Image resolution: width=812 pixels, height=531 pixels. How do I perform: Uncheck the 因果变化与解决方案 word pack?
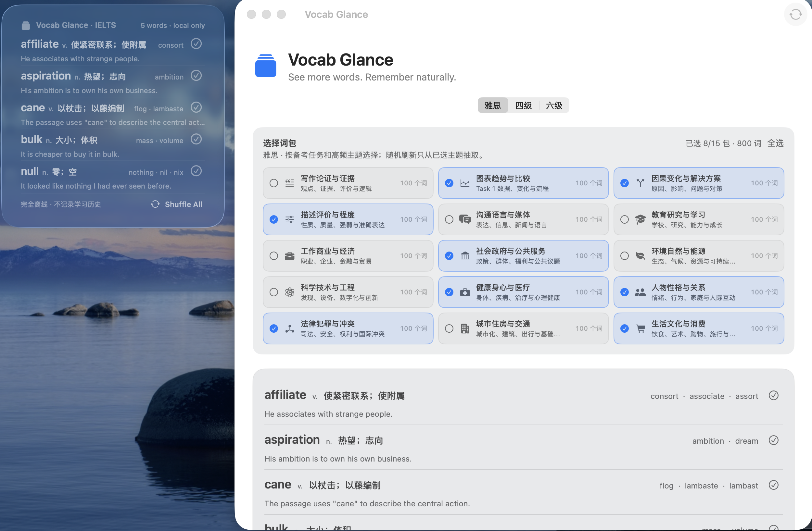624,183
